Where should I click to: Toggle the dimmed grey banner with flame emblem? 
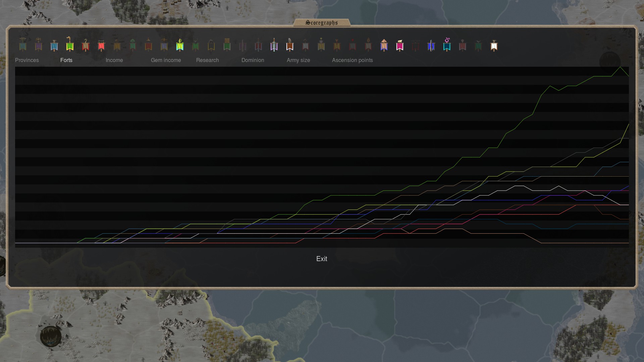(x=368, y=45)
